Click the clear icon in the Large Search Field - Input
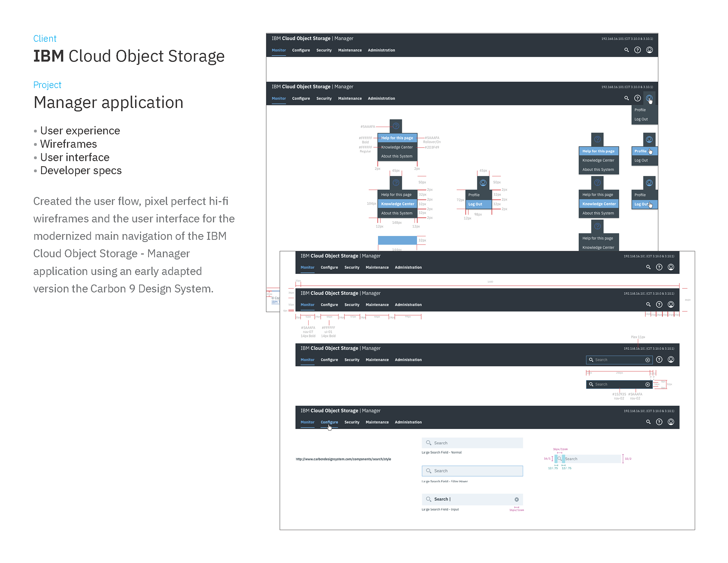Viewport: 728px width, 563px height. [516, 499]
